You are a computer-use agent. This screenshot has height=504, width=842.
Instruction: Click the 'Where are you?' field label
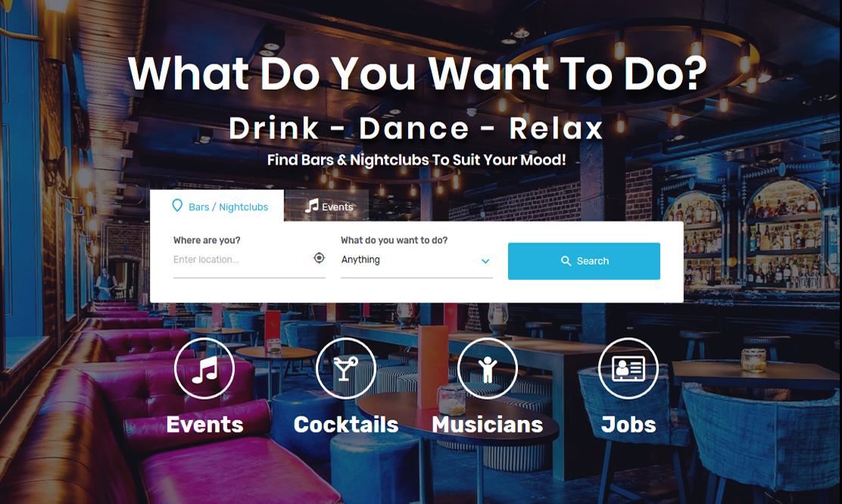(x=207, y=240)
